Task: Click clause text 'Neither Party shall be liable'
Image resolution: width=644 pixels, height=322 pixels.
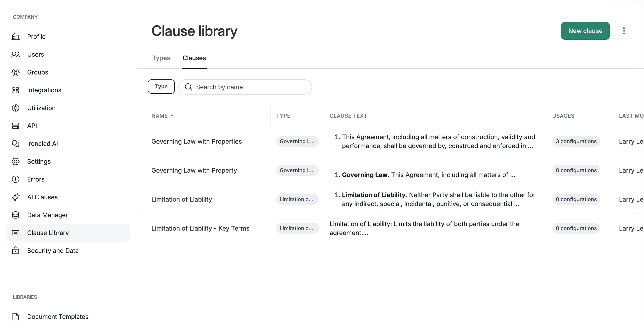Action: coord(435,199)
